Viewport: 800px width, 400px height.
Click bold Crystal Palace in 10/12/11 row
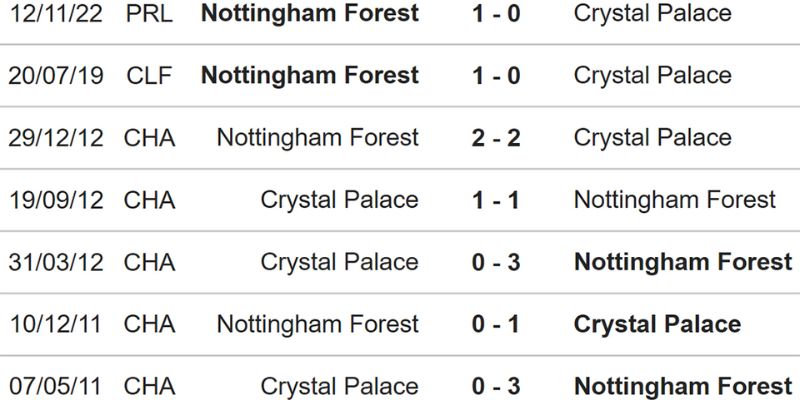click(658, 324)
